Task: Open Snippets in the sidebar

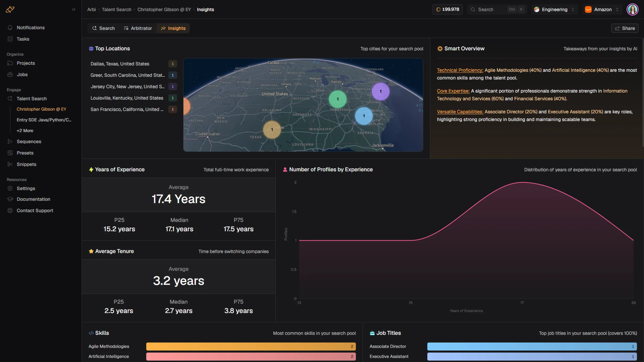Action: pos(26,164)
